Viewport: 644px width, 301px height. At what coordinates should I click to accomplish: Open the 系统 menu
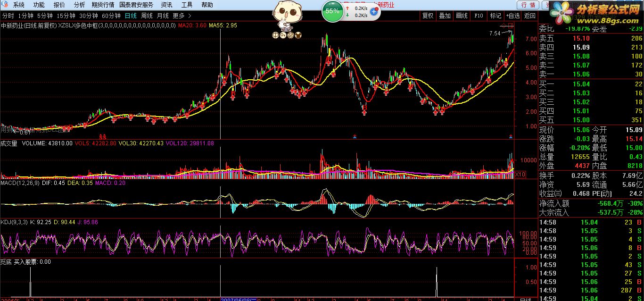(x=19, y=5)
